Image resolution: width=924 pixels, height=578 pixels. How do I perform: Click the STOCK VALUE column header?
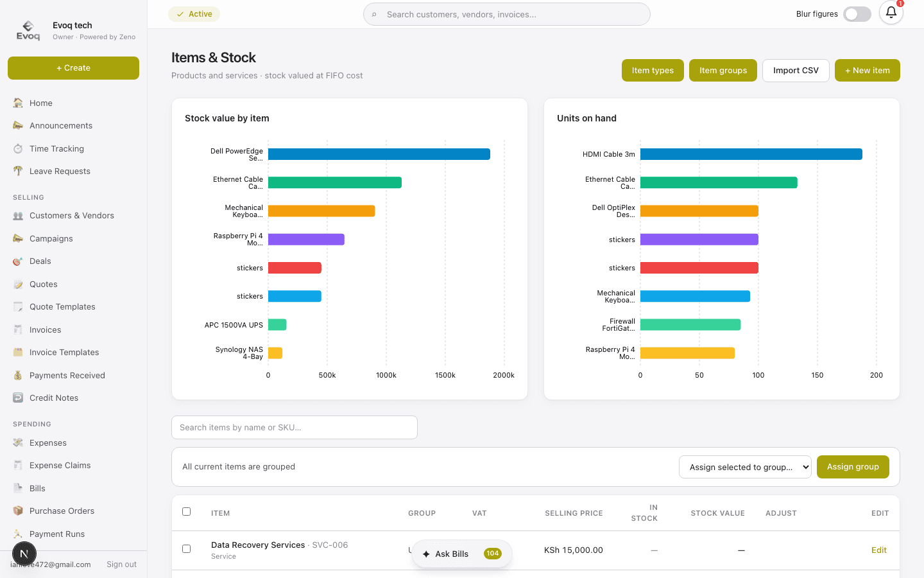(x=717, y=513)
